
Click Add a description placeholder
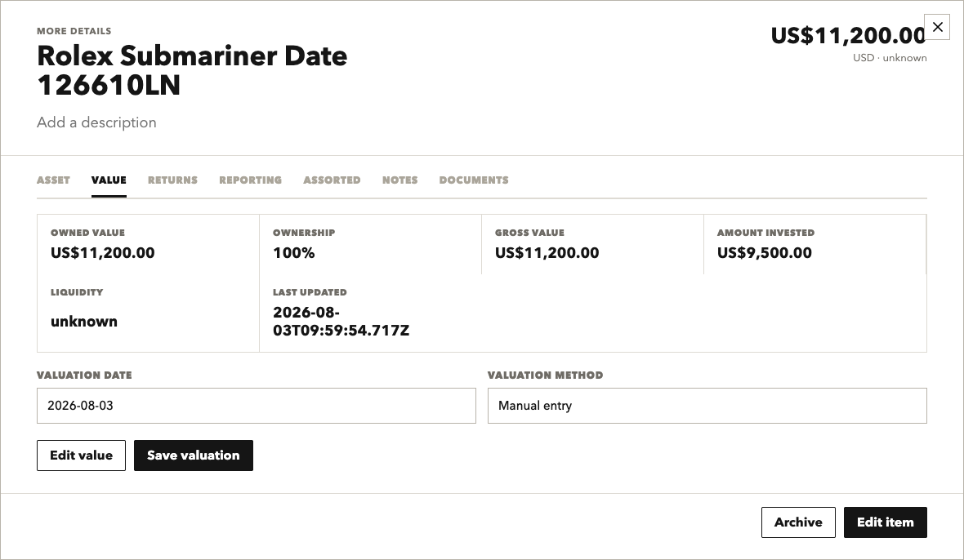96,122
